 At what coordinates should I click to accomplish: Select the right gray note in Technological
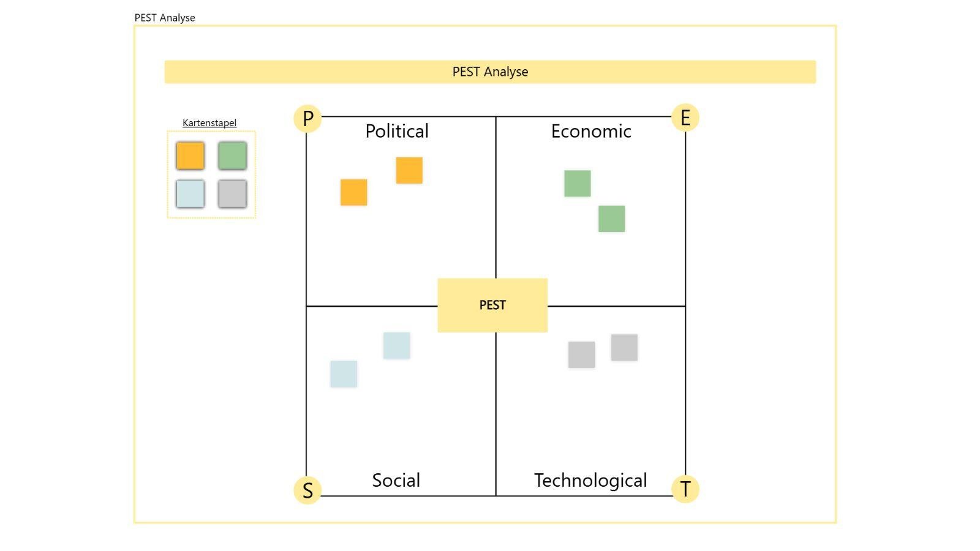(624, 347)
